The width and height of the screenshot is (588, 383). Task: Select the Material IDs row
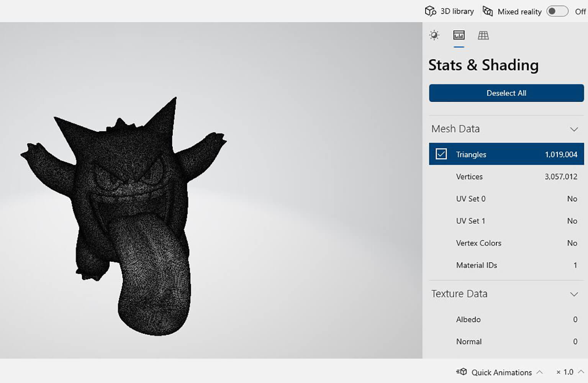click(x=506, y=265)
